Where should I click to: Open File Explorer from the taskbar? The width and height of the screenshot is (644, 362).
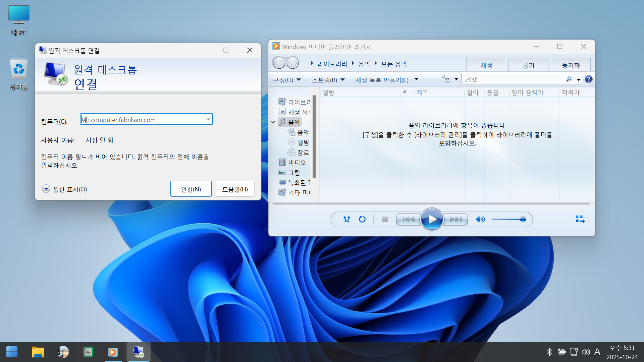point(38,352)
